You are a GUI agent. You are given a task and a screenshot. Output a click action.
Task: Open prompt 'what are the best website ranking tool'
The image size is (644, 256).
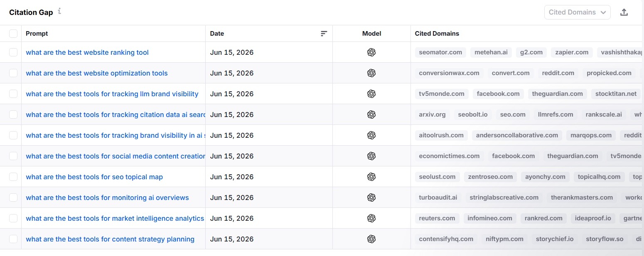(87, 52)
